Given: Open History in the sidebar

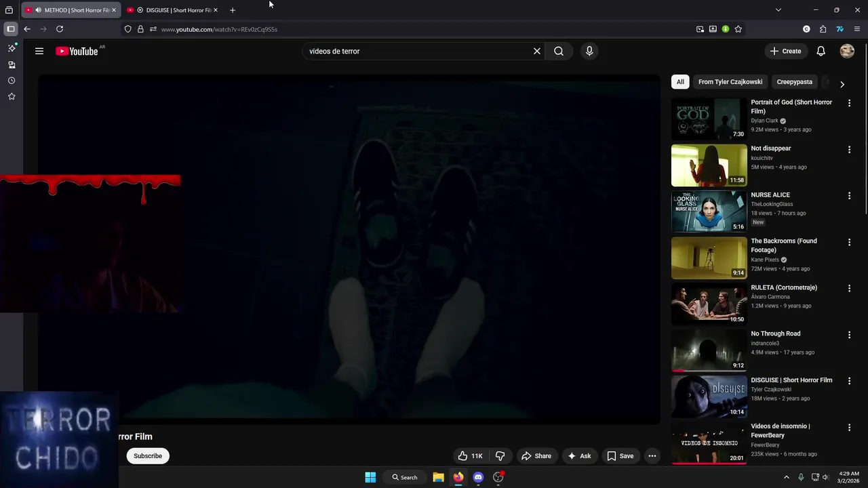Looking at the screenshot, I should point(12,81).
